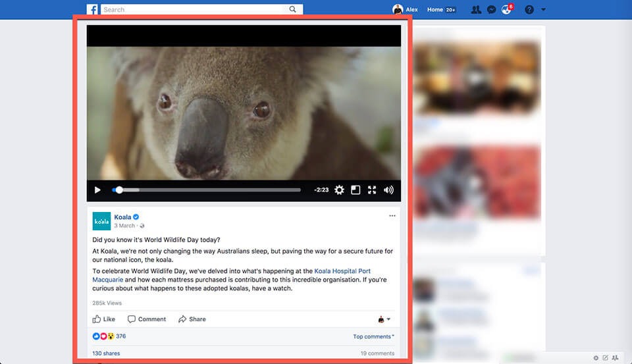Play the koala video
Viewport: 632px width, 364px height.
97,190
